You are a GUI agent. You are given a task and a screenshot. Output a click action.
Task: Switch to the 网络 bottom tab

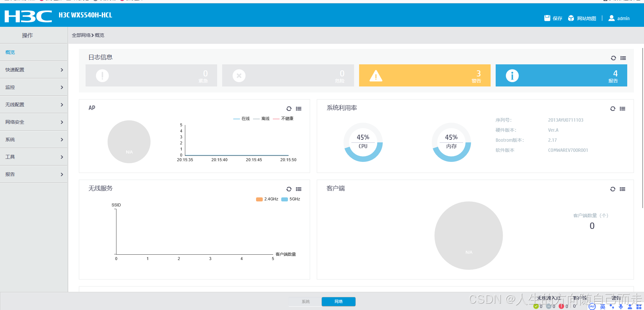click(x=339, y=302)
